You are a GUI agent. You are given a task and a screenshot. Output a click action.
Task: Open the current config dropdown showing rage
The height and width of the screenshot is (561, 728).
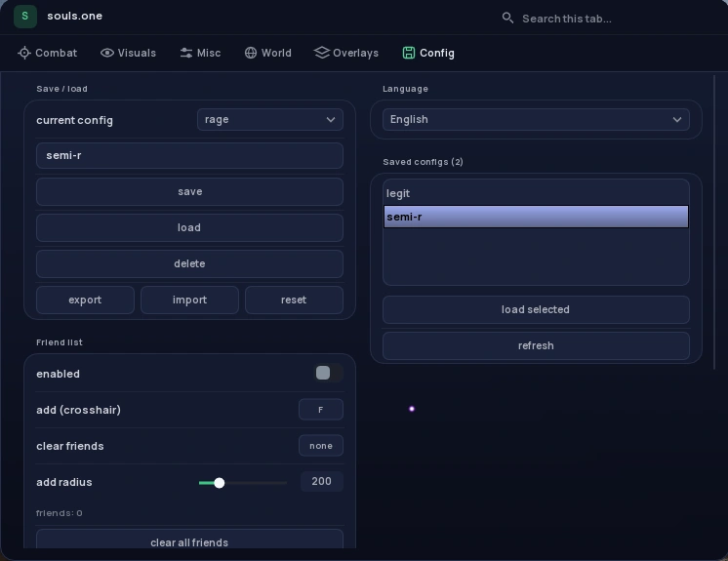[270, 120]
